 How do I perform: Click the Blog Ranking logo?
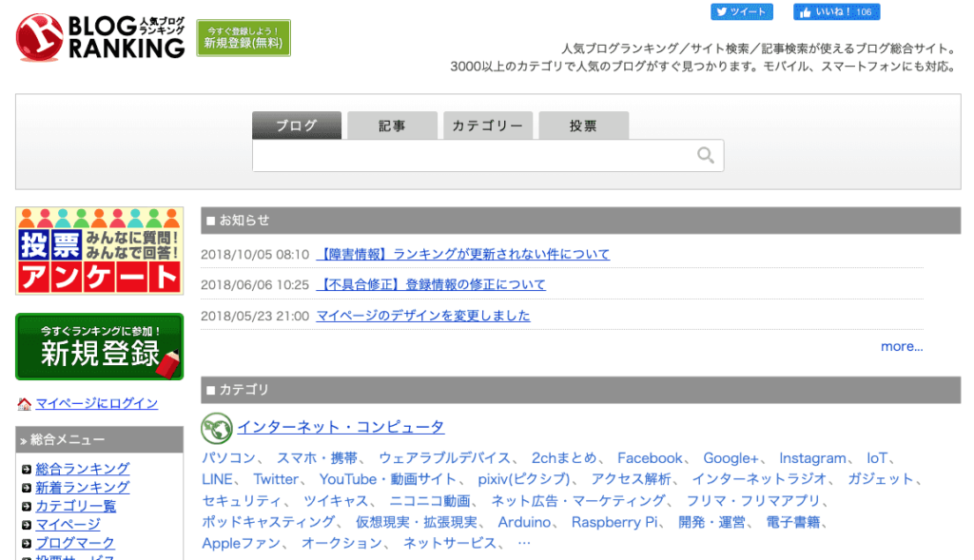[101, 37]
